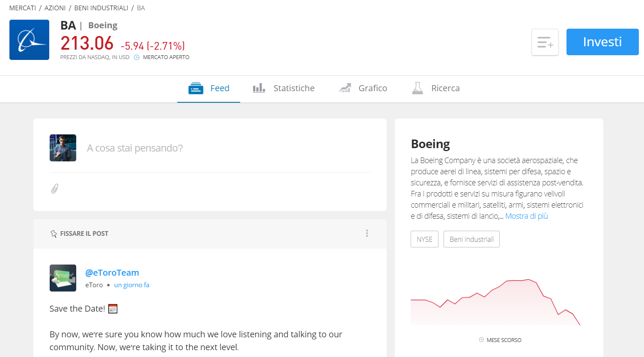
Task: Go to AZIONI breadcrumb
Action: click(x=55, y=8)
